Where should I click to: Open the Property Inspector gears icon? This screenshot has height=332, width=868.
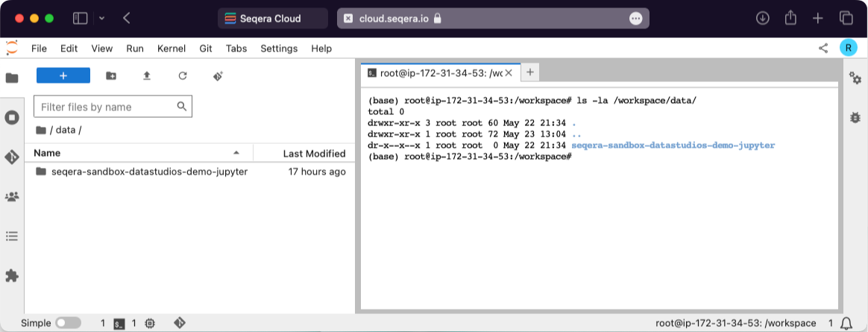855,78
